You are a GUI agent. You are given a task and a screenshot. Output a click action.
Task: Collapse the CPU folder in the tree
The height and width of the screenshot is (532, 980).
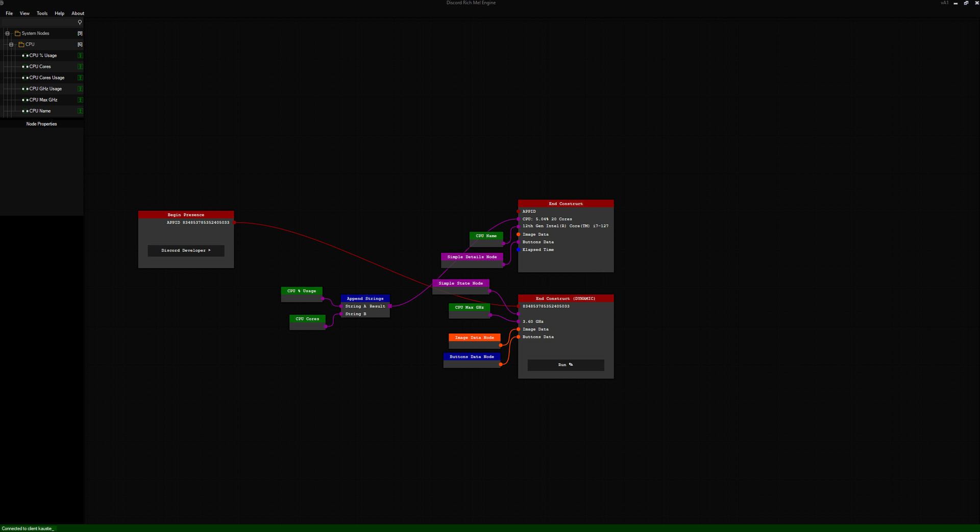[x=11, y=44]
